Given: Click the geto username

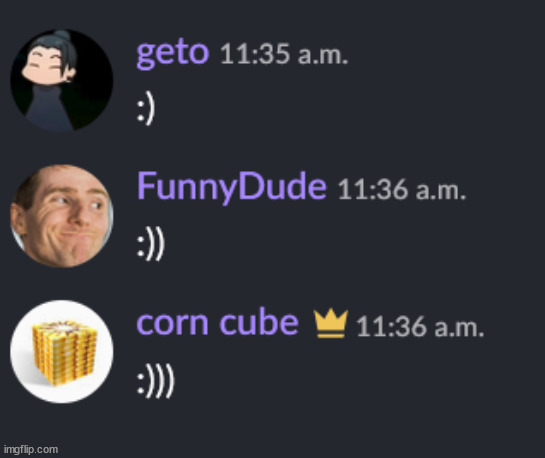Looking at the screenshot, I should click(x=173, y=54).
